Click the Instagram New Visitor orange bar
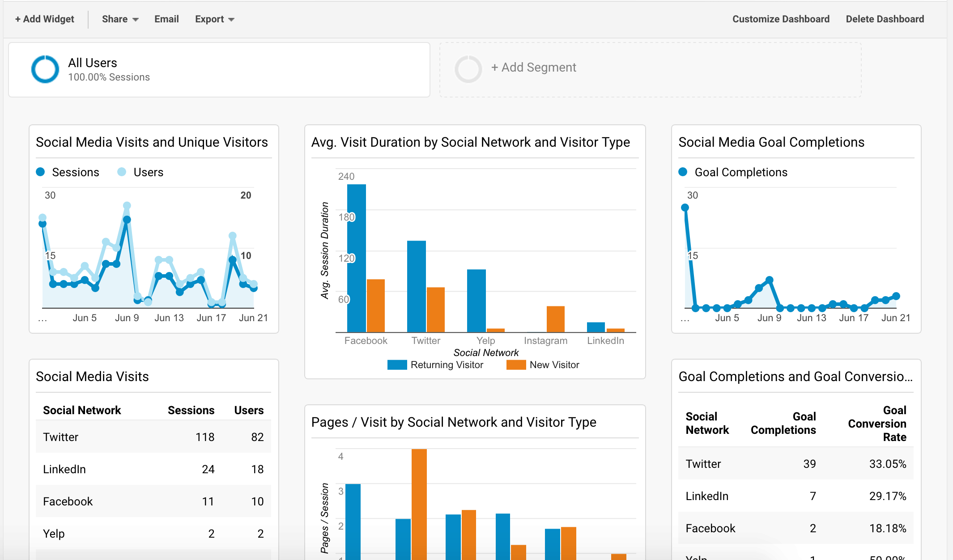The image size is (953, 560). 555,318
